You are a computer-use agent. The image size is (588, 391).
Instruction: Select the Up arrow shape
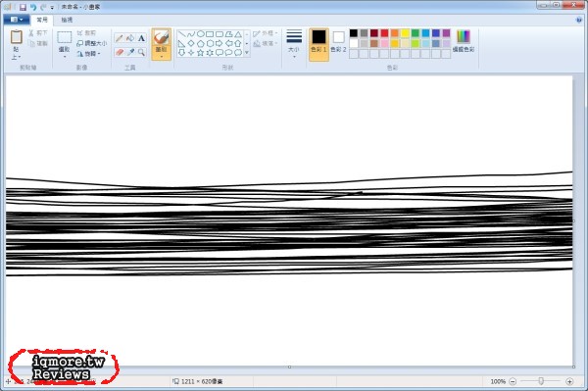(x=238, y=43)
